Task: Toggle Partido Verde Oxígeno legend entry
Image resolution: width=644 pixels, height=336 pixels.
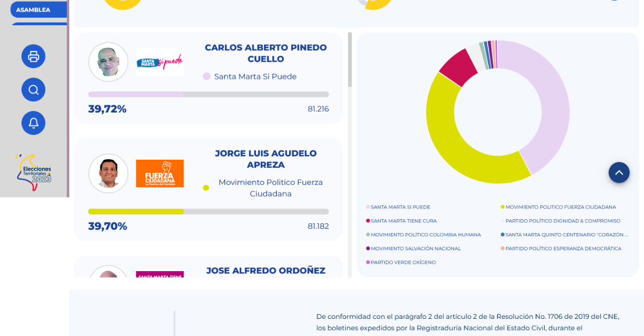Action: [x=402, y=263]
